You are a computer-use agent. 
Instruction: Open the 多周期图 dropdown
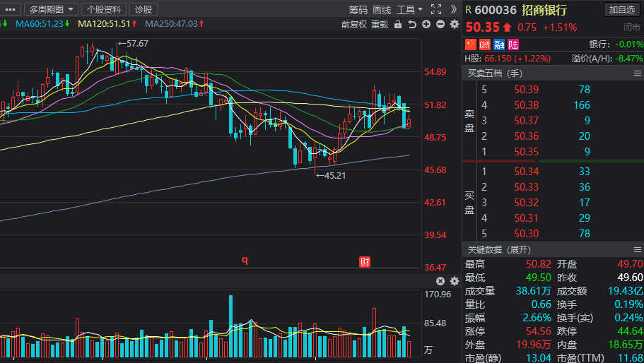click(x=51, y=9)
